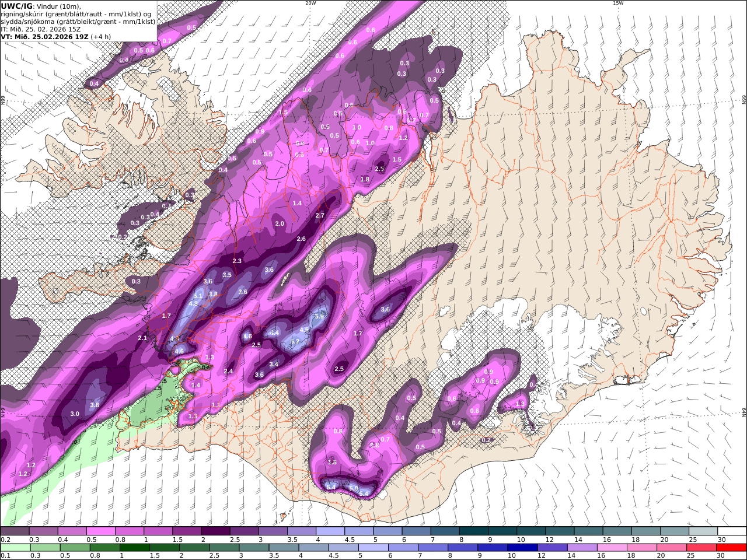Click the 2.1 precipitation value on map
Screen dimensions: 747x560
pos(142,338)
